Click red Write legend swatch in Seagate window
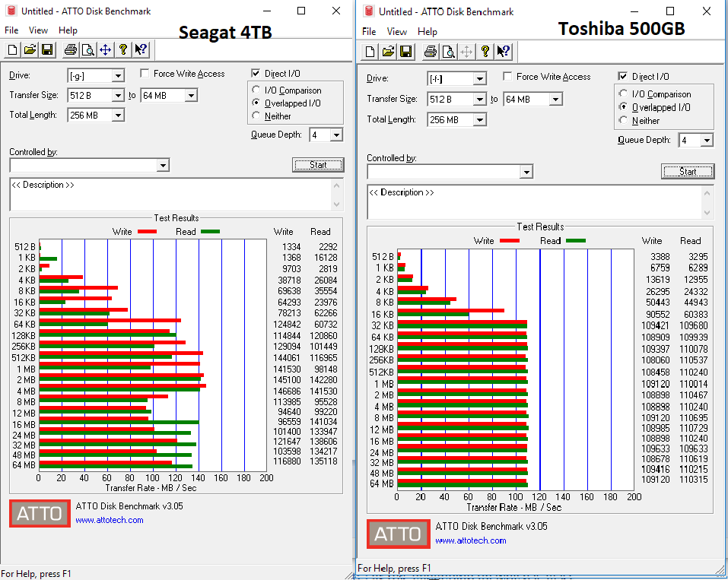The width and height of the screenshot is (728, 580). coord(147,232)
